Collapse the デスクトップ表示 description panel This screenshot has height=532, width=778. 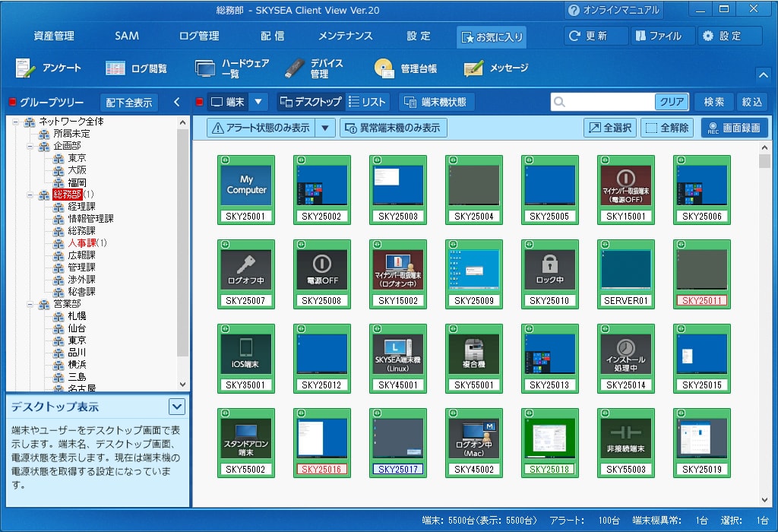[177, 407]
